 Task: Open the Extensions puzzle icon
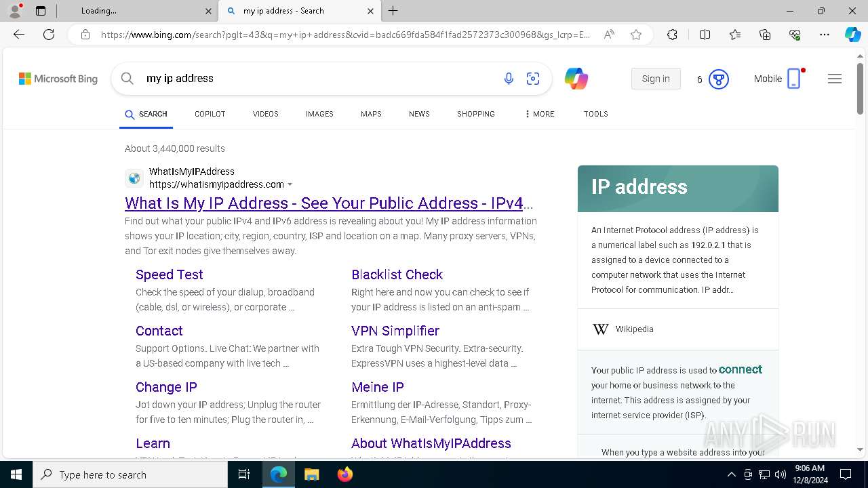(672, 35)
